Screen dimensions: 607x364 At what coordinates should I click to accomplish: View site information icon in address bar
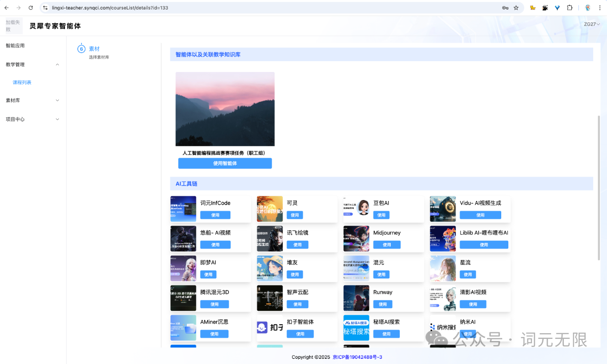point(45,8)
